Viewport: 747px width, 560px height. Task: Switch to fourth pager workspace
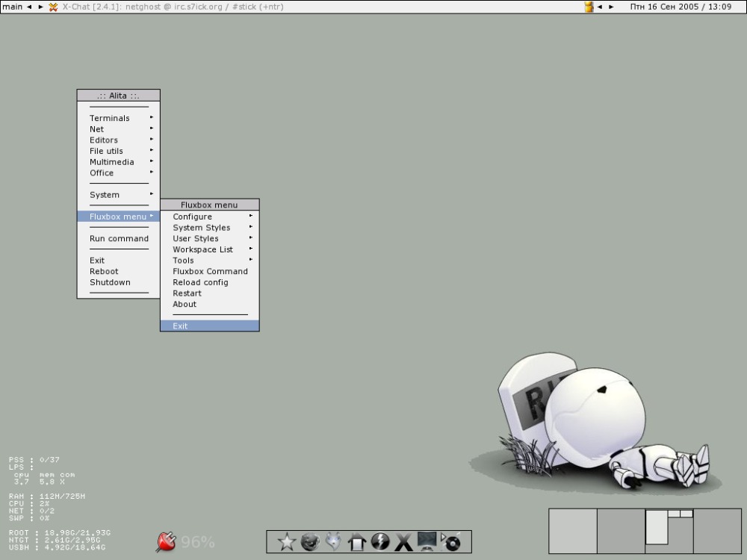717,531
